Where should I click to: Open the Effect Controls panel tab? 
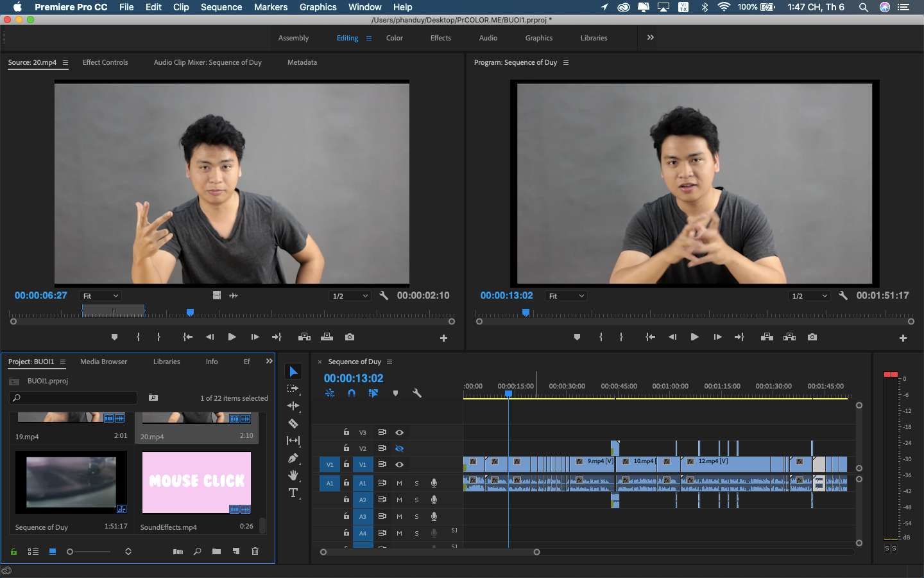[x=105, y=62]
